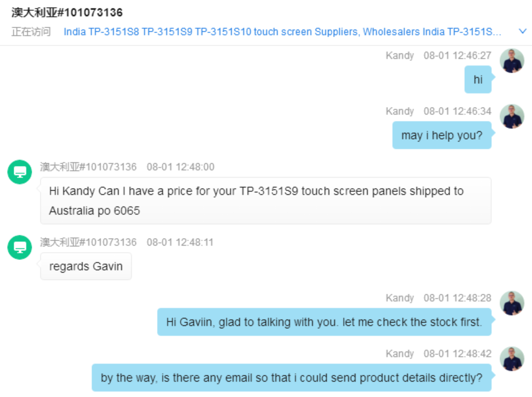Click Kandy's avatar at 12:48:28 message
Screen dimensions: 532x397
point(512,303)
